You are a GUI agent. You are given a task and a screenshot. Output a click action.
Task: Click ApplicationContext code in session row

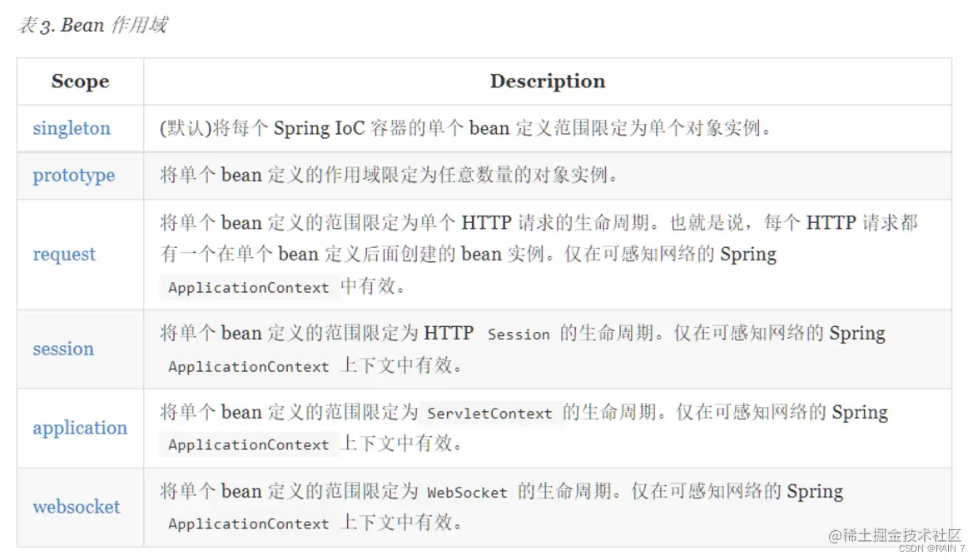coord(249,367)
